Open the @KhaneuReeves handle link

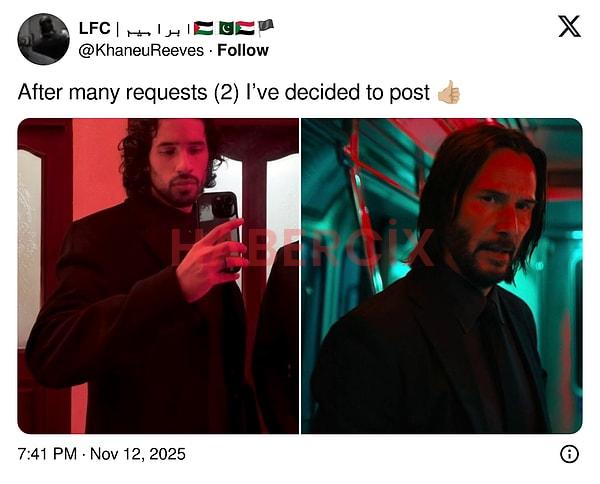tap(141, 51)
